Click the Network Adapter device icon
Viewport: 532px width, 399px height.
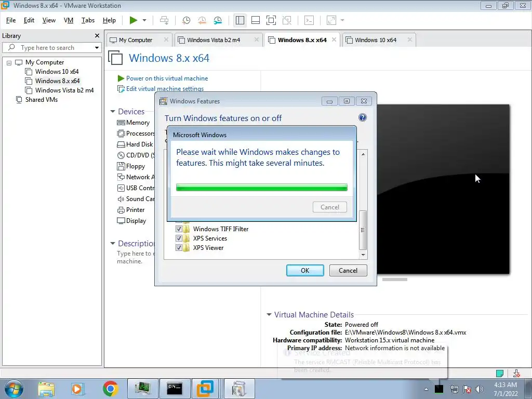pyautogui.click(x=121, y=177)
